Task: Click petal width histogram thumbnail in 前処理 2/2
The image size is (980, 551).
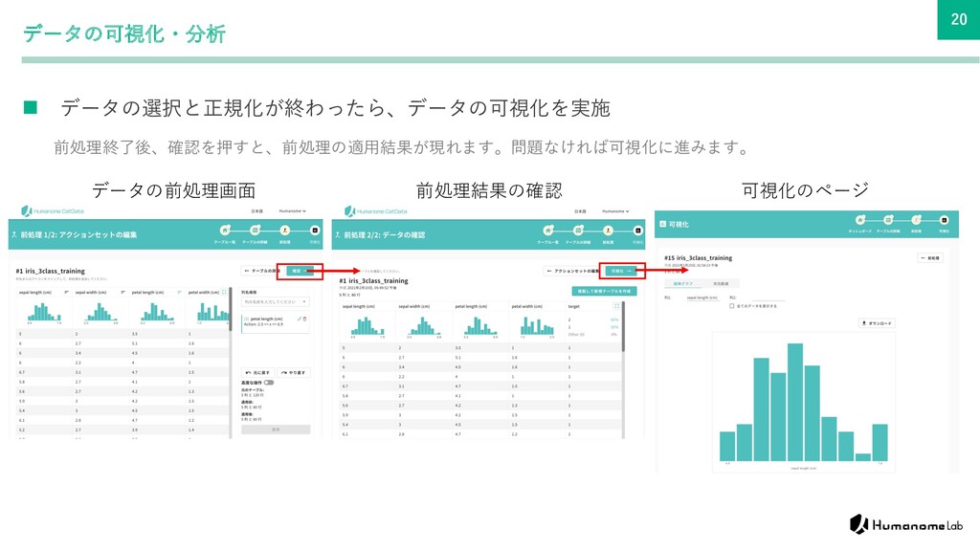Action: [x=538, y=326]
